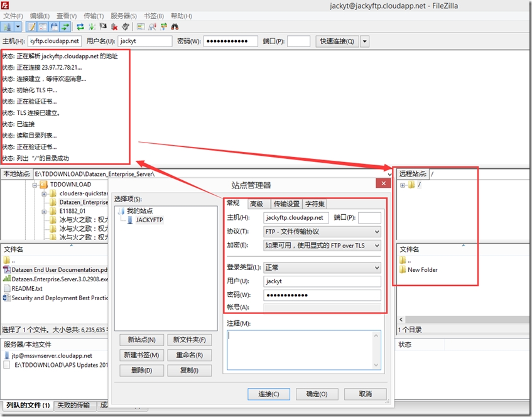This screenshot has width=532, height=417.
Task: Select the Datazen_Enterprise folder in local tree
Action: pos(84,202)
